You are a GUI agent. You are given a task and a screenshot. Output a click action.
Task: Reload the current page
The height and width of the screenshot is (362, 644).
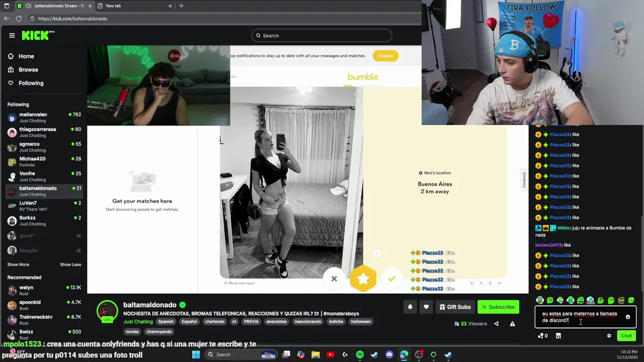[x=19, y=19]
